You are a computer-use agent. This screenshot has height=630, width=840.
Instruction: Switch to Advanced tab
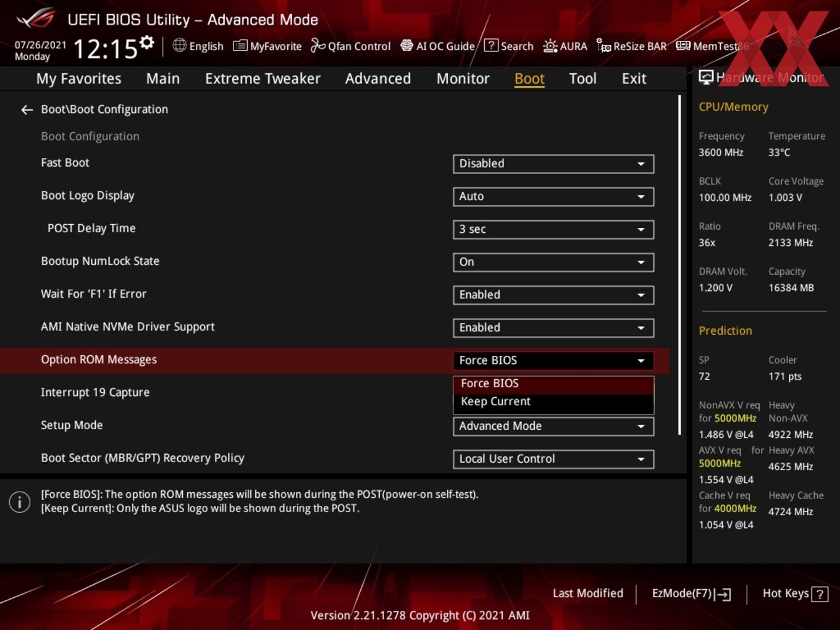tap(378, 78)
